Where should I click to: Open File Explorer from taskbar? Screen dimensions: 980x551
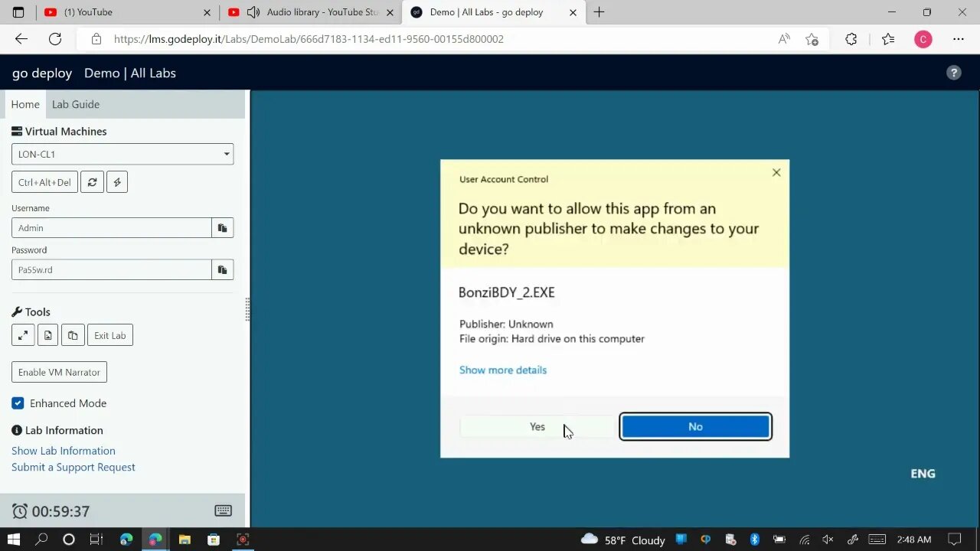tap(185, 540)
